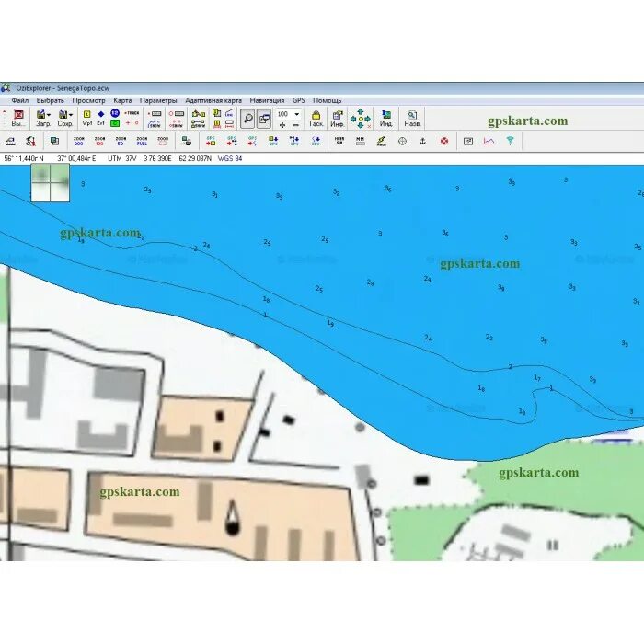Click the ZOOM FULL icon
The image size is (644, 644).
pos(142,142)
